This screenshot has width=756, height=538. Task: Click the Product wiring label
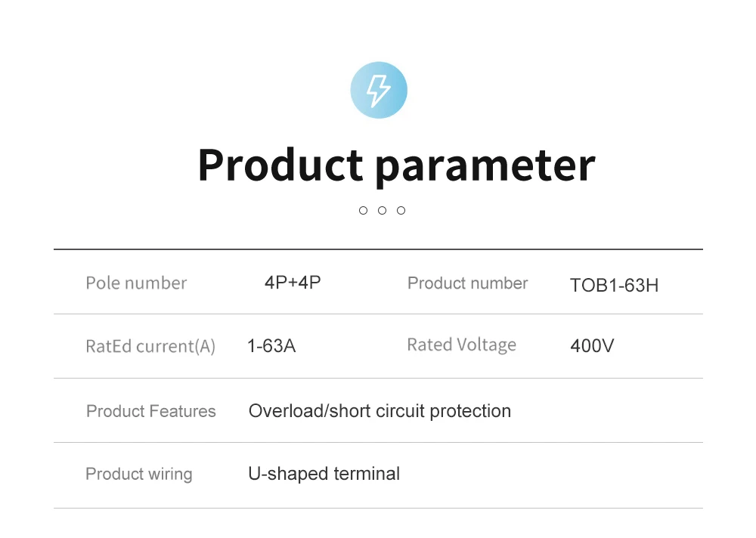click(x=139, y=475)
